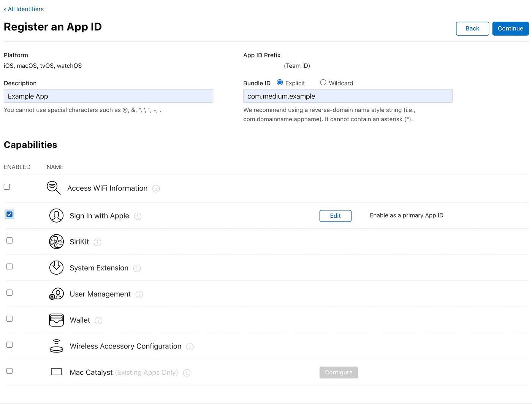Edit the Sign In with Apple configuration
Image resolution: width=532 pixels, height=405 pixels.
pos(335,216)
